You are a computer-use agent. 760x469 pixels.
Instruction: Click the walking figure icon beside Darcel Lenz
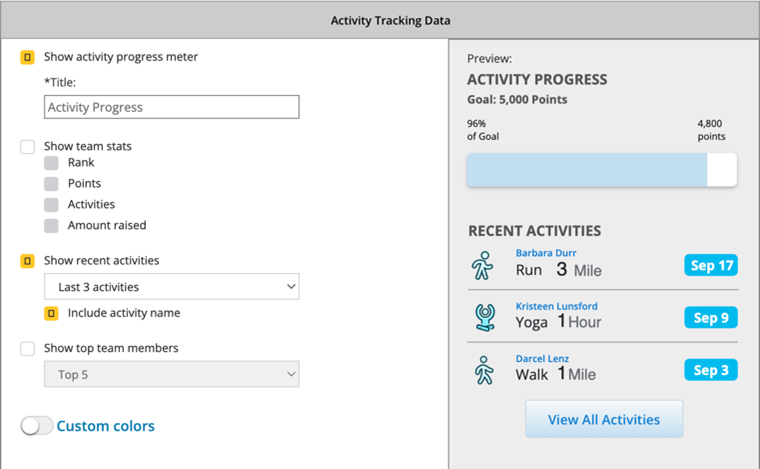click(483, 370)
